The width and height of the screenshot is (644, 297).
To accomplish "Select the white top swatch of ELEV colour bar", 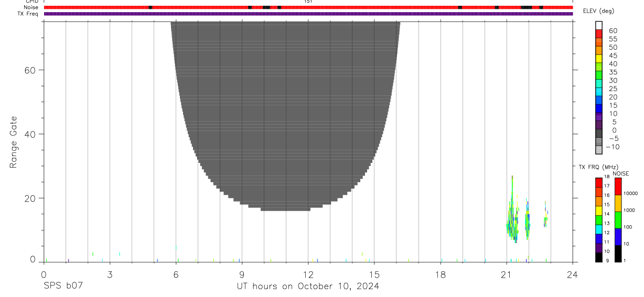I will 599,25.
